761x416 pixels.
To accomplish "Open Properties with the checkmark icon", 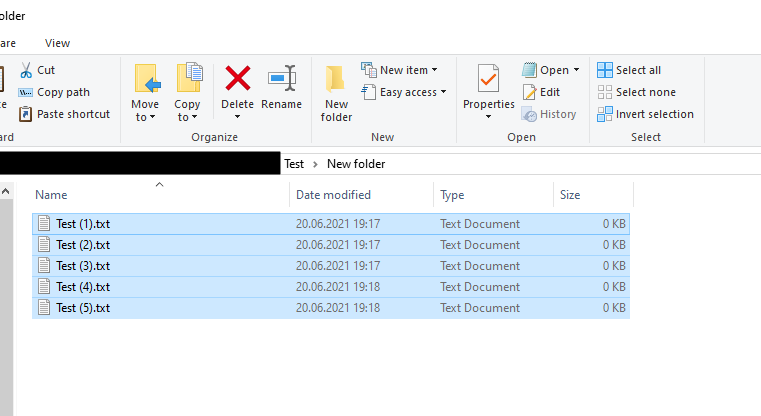I will click(488, 80).
